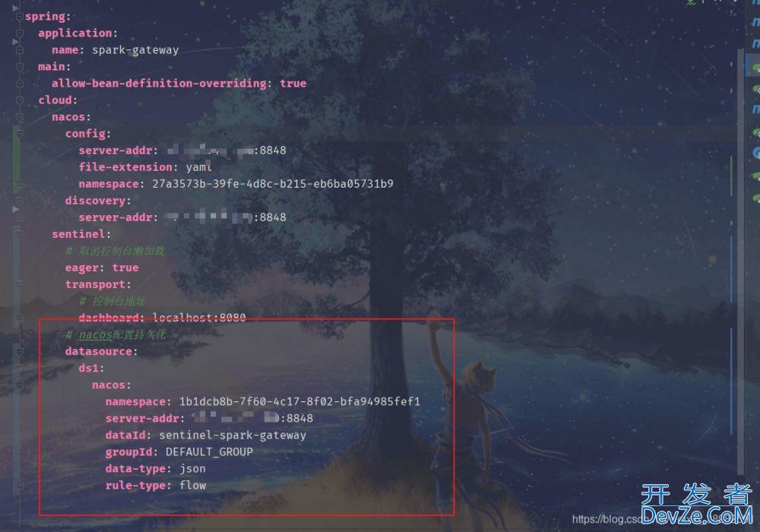Open the blog.csdn URL watermark link
The image size is (760, 532).
607,519
